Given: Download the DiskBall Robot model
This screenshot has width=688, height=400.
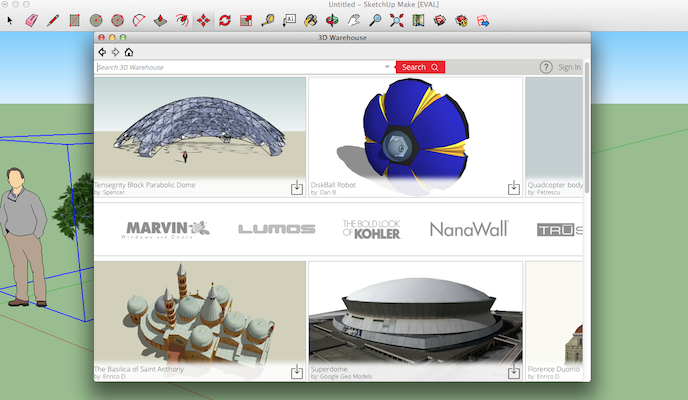Looking at the screenshot, I should 514,187.
